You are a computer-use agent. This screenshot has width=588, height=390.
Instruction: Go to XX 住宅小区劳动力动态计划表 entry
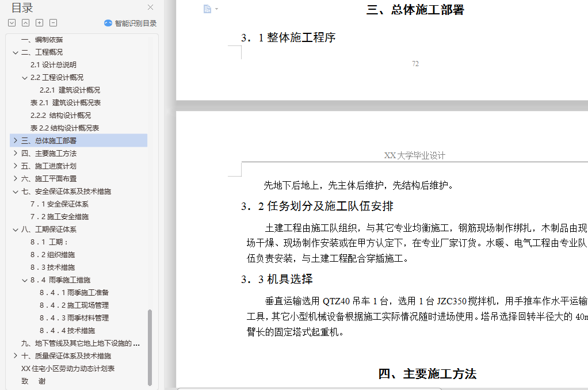[68, 369]
